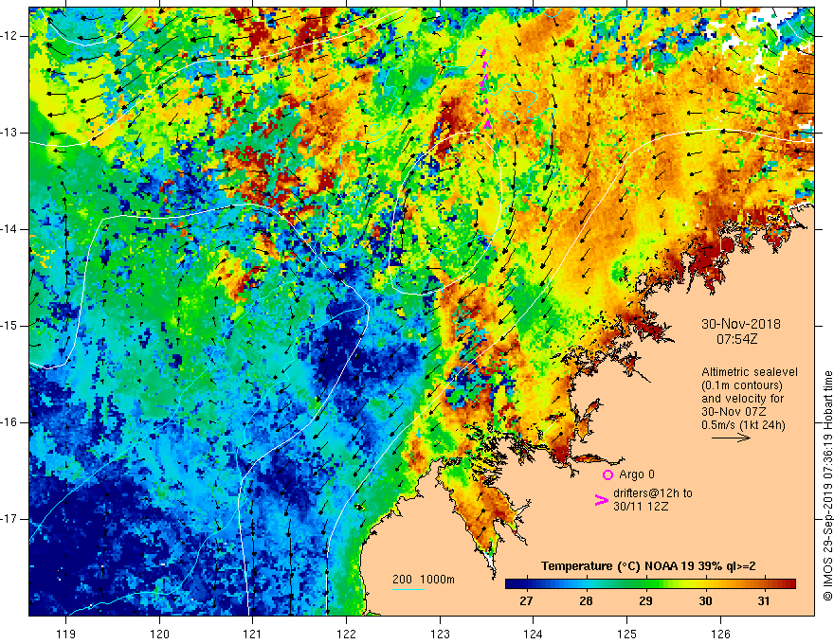Click the 122 longitude axis label
The image size is (834, 644).
(346, 634)
